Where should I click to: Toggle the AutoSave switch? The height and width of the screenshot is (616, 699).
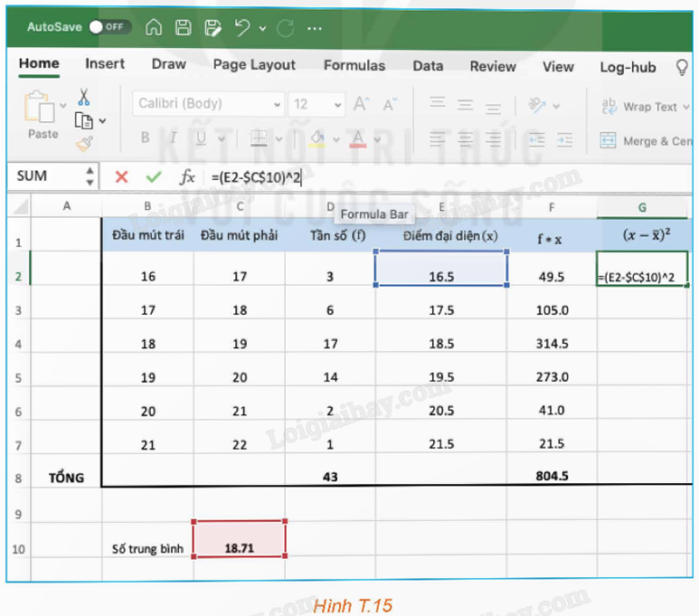coord(109,27)
